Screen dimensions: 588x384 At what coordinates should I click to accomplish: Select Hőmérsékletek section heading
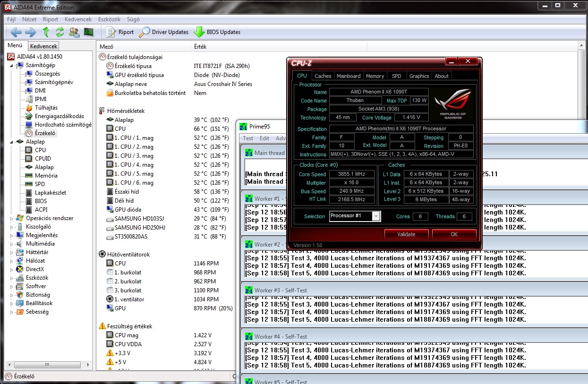pos(126,111)
